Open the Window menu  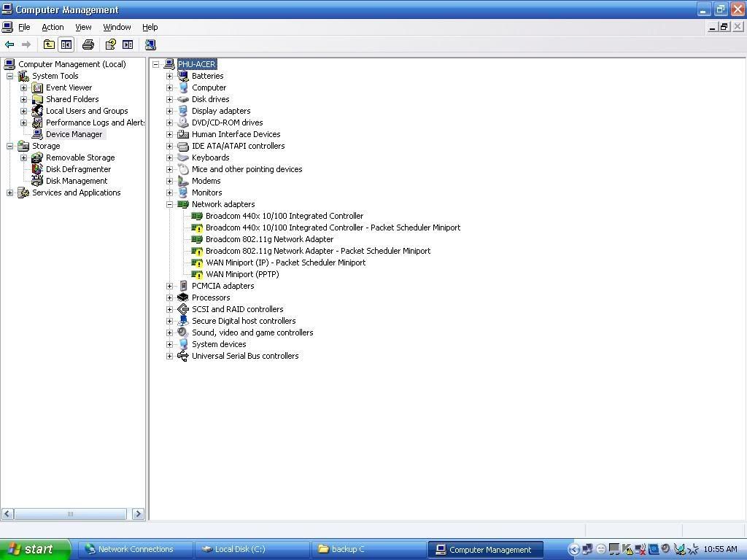coord(117,27)
